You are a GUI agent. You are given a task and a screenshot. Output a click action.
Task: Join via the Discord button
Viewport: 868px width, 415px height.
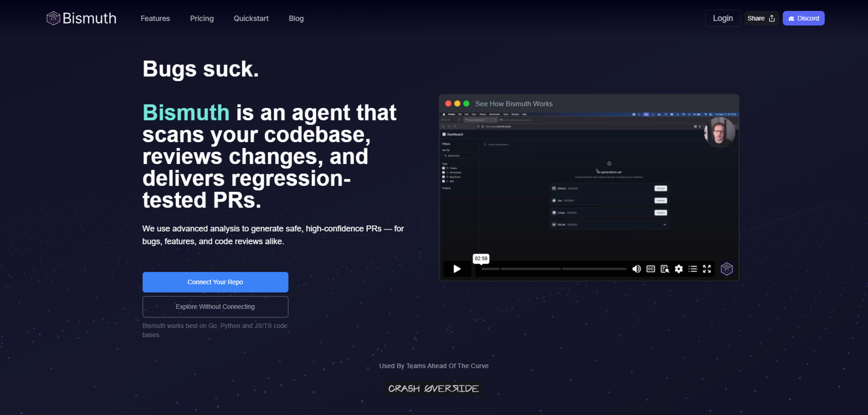[x=803, y=18]
